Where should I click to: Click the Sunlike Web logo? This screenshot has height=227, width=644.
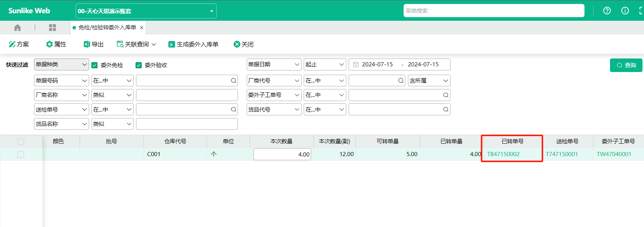pos(29,11)
